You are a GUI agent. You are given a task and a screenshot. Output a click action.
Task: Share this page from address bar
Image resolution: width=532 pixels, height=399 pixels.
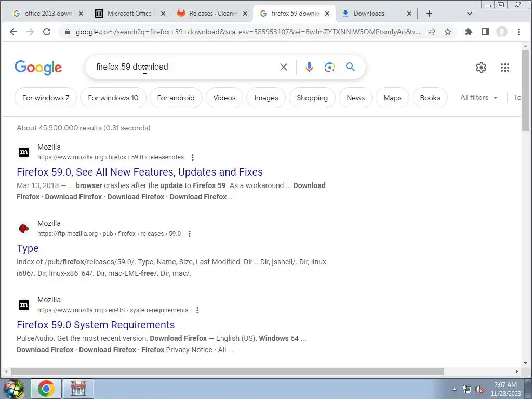[x=431, y=32]
